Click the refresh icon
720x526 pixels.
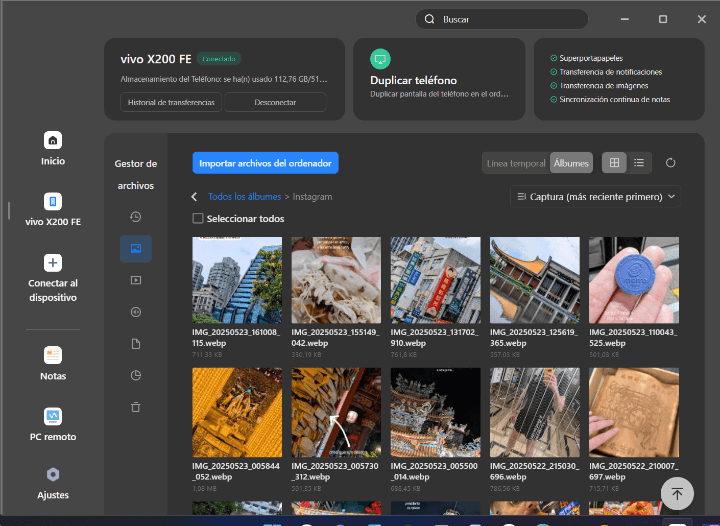click(x=670, y=163)
